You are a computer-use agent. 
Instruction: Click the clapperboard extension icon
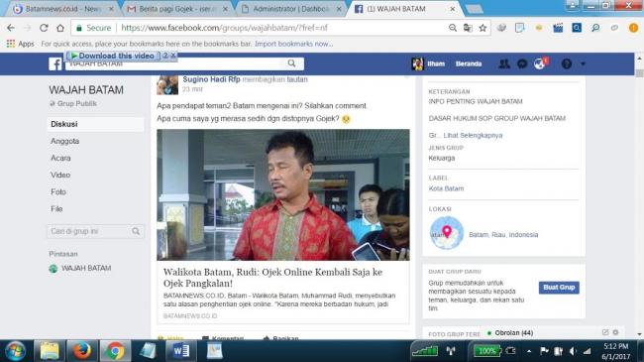[x=558, y=28]
